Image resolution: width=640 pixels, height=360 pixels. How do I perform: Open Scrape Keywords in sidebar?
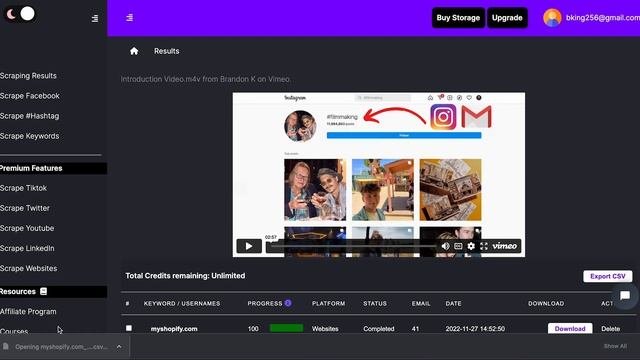pos(29,136)
